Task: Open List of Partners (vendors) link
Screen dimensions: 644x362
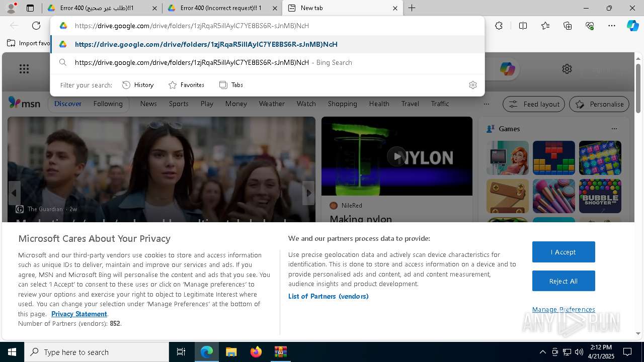Action: [328, 296]
